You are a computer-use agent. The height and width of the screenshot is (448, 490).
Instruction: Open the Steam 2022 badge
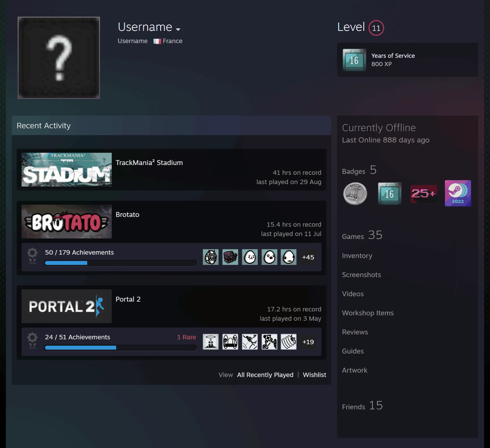pos(458,193)
